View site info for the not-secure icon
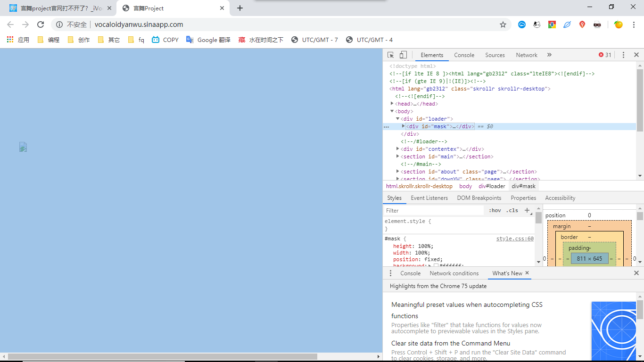 click(x=59, y=25)
